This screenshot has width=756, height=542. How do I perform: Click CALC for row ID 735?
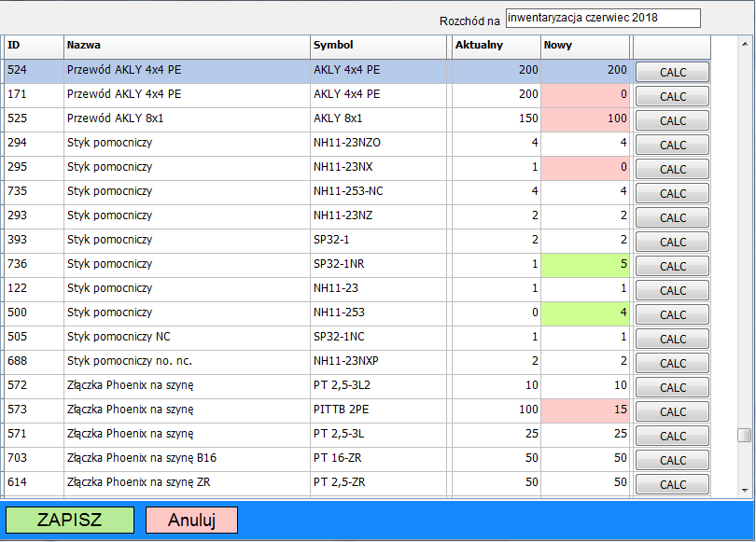point(672,193)
